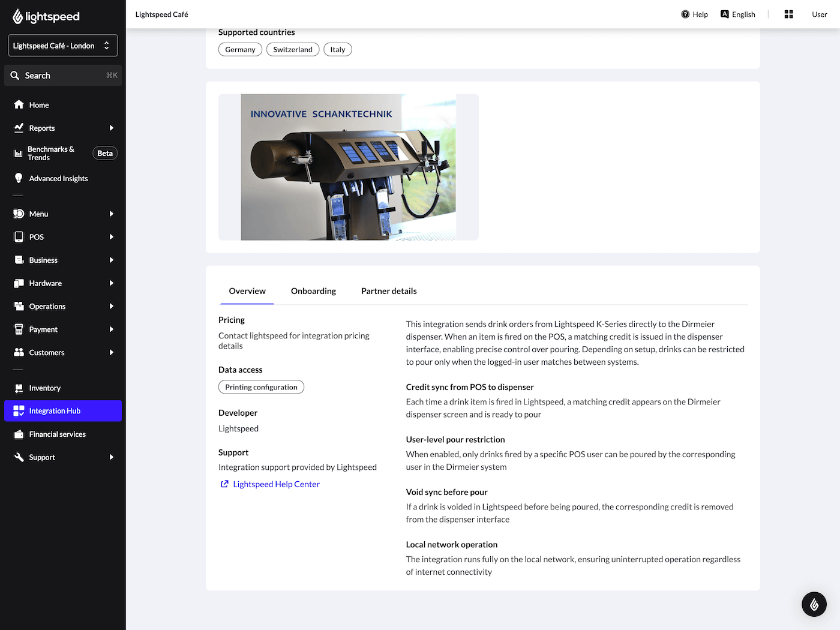The width and height of the screenshot is (840, 630).
Task: Select Financial services in the sidebar
Action: 56,434
